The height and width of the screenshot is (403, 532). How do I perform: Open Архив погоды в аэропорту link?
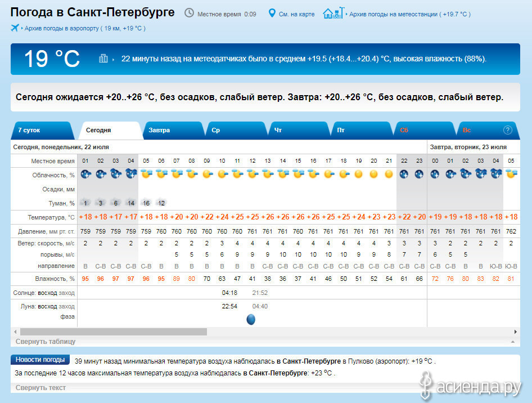tap(85, 28)
